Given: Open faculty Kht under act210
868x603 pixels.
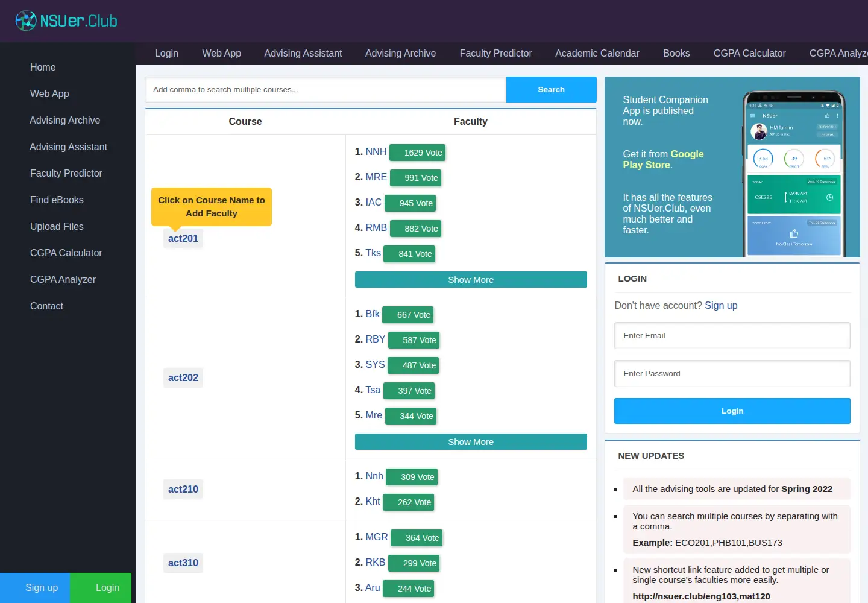Looking at the screenshot, I should (373, 501).
